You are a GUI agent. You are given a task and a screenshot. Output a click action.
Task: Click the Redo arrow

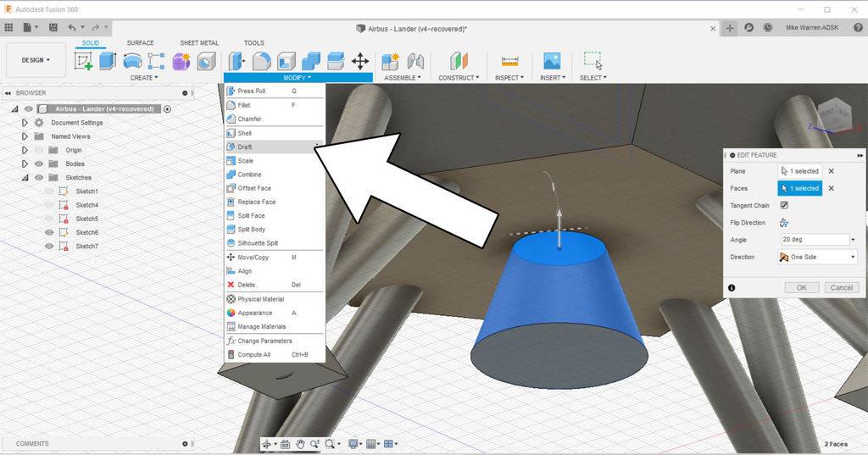pyautogui.click(x=96, y=27)
